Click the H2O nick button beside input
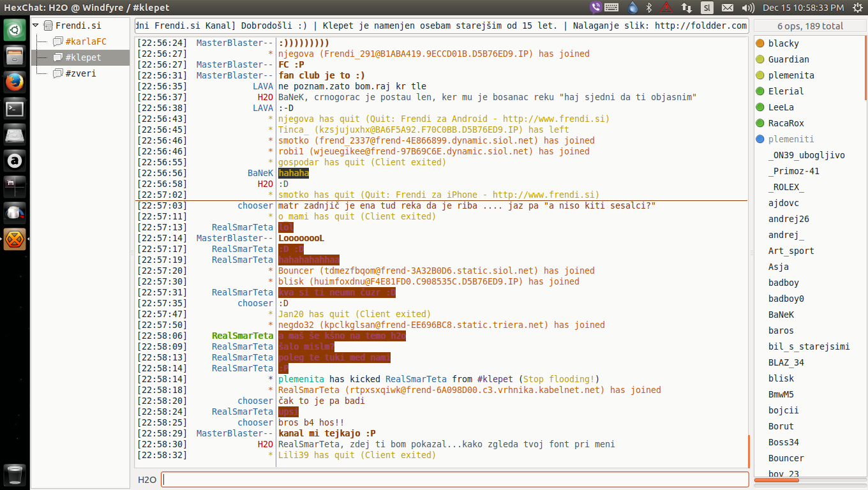The height and width of the screenshot is (490, 868). (147, 480)
